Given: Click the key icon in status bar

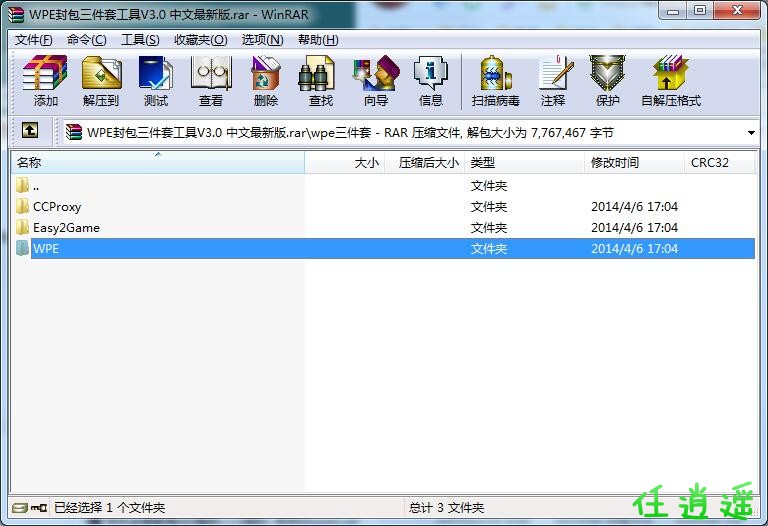Looking at the screenshot, I should (39, 508).
